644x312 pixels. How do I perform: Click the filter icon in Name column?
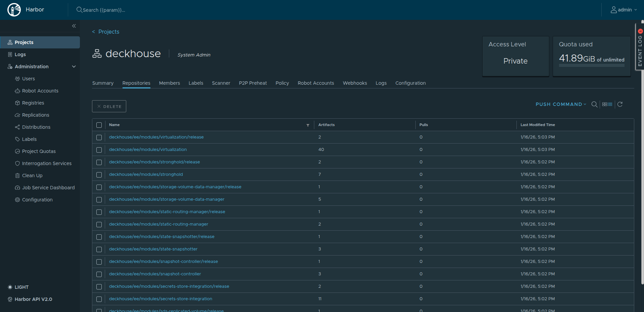tap(308, 125)
